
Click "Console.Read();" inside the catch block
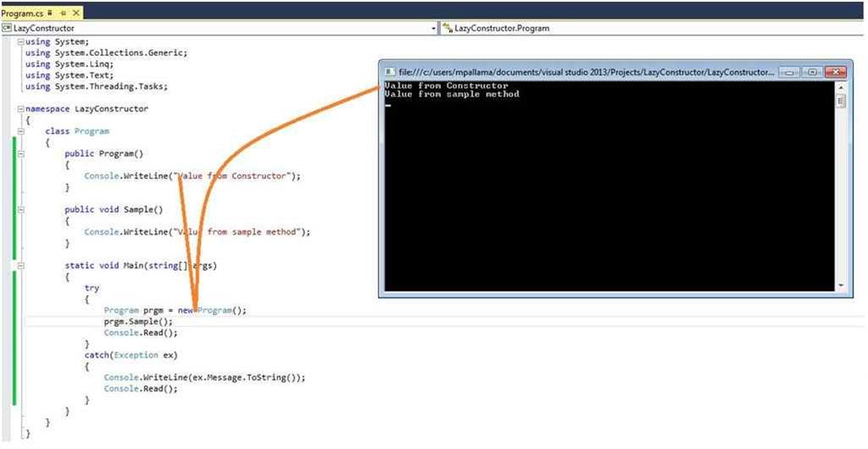point(142,389)
